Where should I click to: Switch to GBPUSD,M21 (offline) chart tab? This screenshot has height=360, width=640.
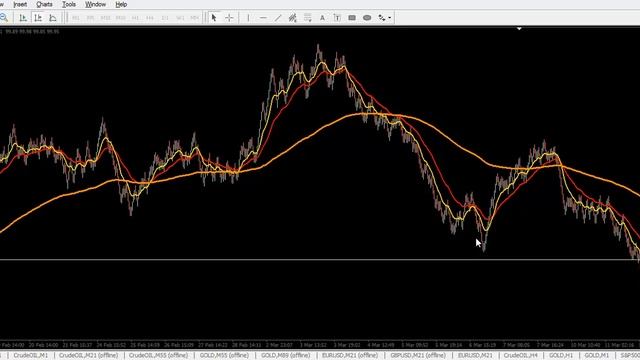coord(418,356)
